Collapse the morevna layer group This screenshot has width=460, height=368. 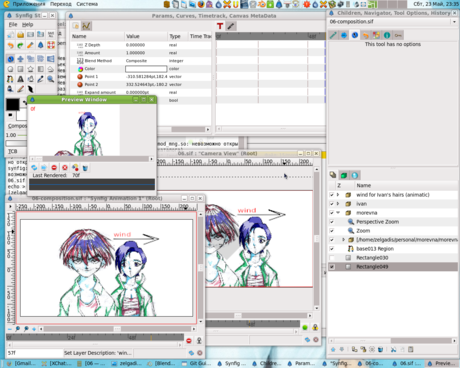[338, 213]
